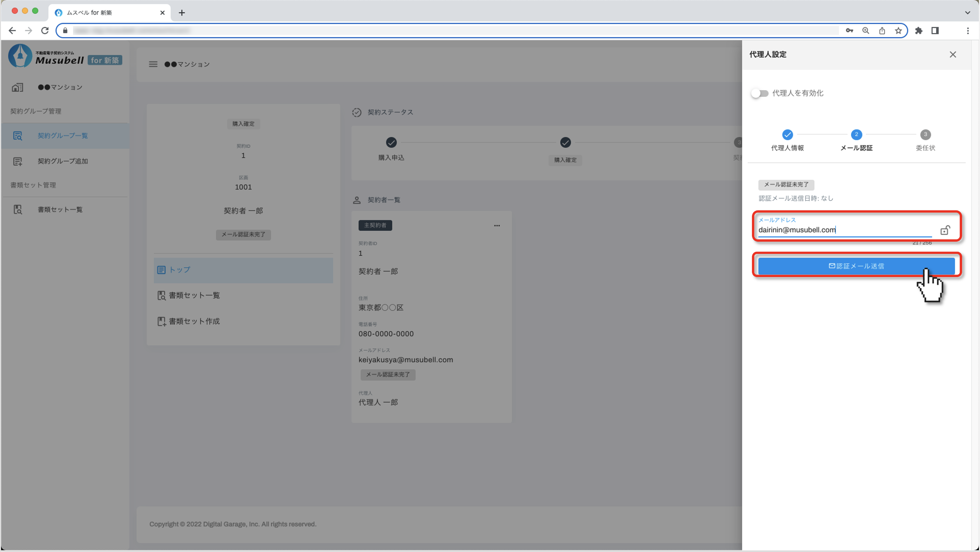Go to the 代理人情報 step
The image size is (980, 552).
pyautogui.click(x=787, y=135)
